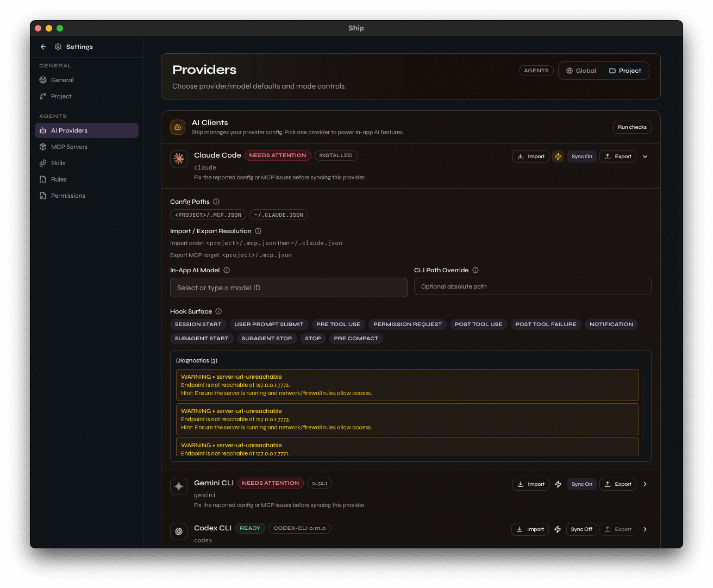Import the Claude Code config
This screenshot has width=713, height=588.
pos(530,156)
